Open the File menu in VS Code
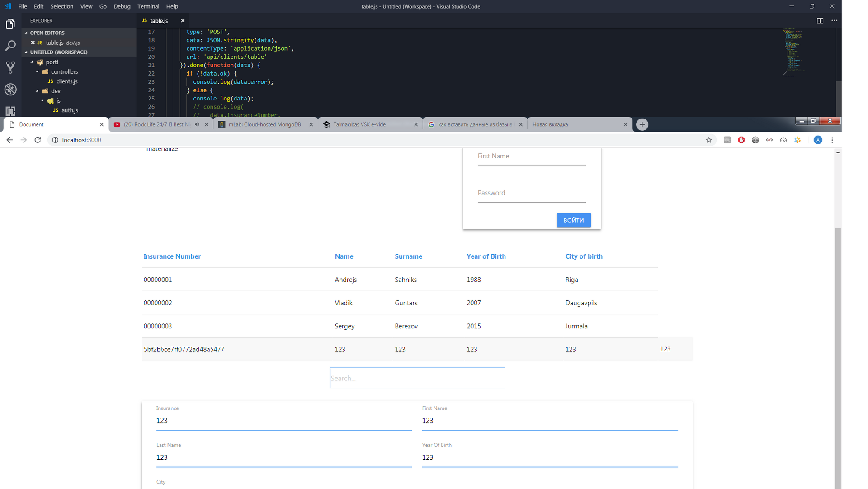868x489 pixels. click(23, 6)
